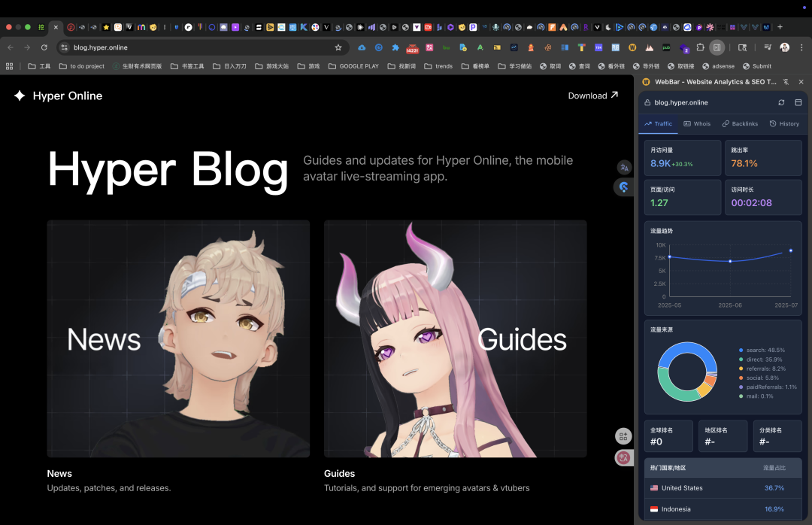Refresh WebBar panel data icon
Screen dimensions: 812x525
click(x=781, y=102)
